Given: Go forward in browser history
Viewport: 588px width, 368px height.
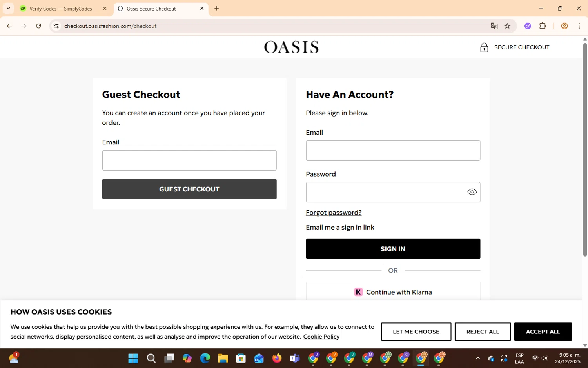Looking at the screenshot, I should [24, 26].
